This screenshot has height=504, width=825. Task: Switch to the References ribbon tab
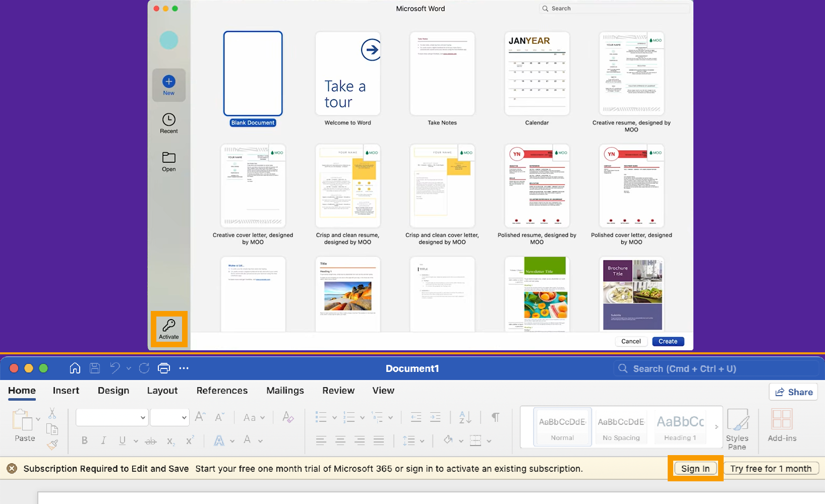[x=222, y=391]
